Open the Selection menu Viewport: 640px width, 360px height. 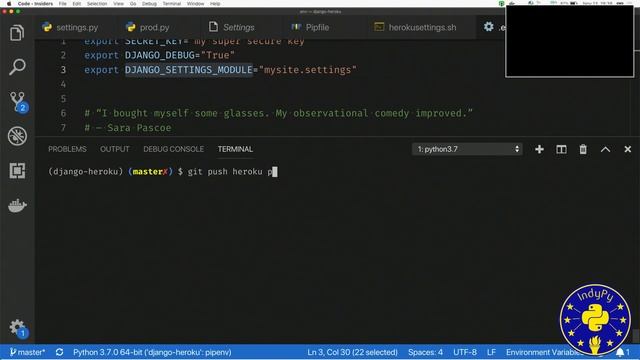(x=97, y=4)
